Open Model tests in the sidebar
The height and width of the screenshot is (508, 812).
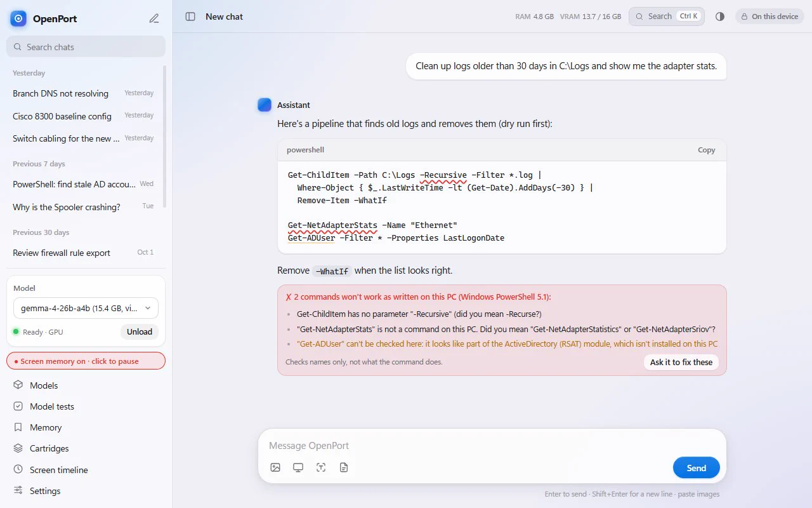86,406
